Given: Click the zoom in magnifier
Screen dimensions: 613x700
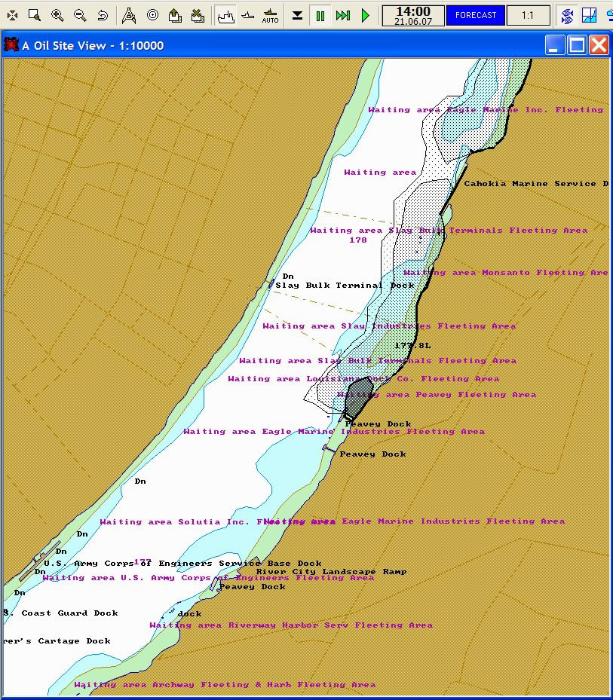Looking at the screenshot, I should pyautogui.click(x=57, y=16).
